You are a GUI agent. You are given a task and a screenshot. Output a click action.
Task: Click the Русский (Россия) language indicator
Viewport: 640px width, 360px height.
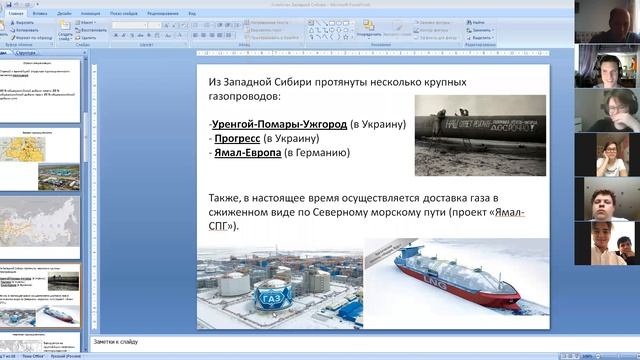point(66,356)
